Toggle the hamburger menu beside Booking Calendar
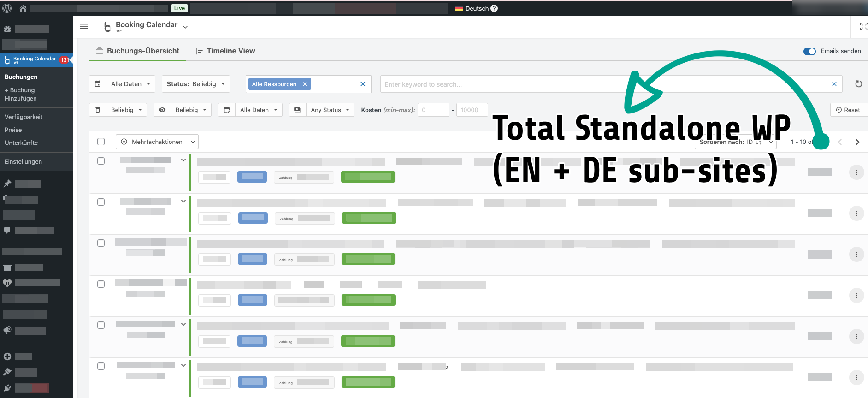This screenshot has width=868, height=398. [84, 26]
